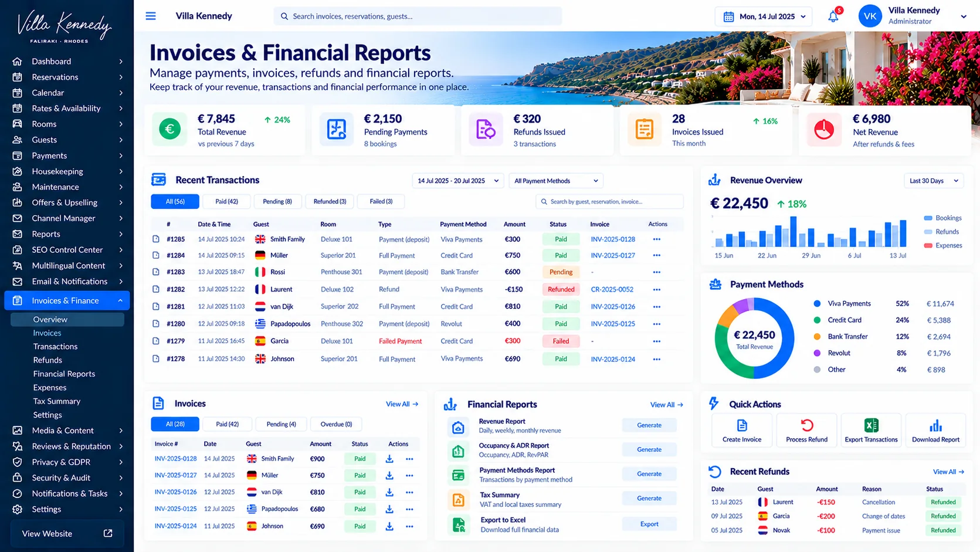Click the Download Report chart icon
Image resolution: width=980 pixels, height=552 pixels.
pos(935,425)
